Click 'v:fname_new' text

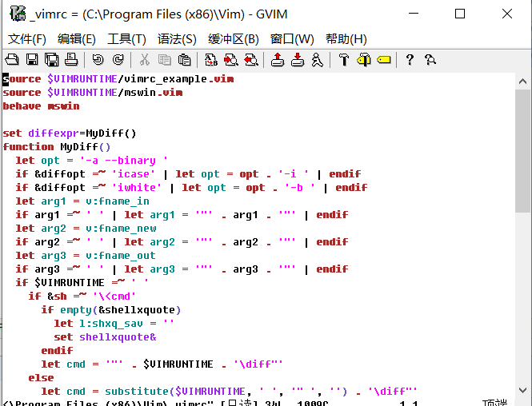click(x=121, y=228)
